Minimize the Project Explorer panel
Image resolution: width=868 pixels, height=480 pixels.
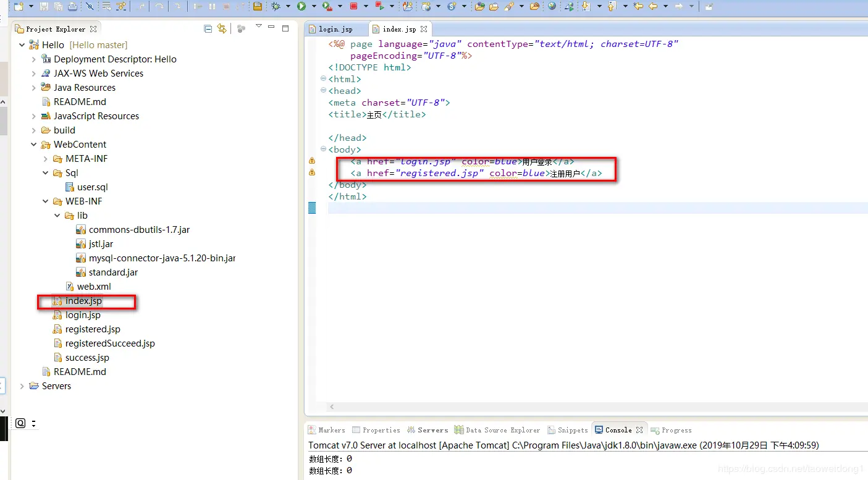(x=272, y=28)
